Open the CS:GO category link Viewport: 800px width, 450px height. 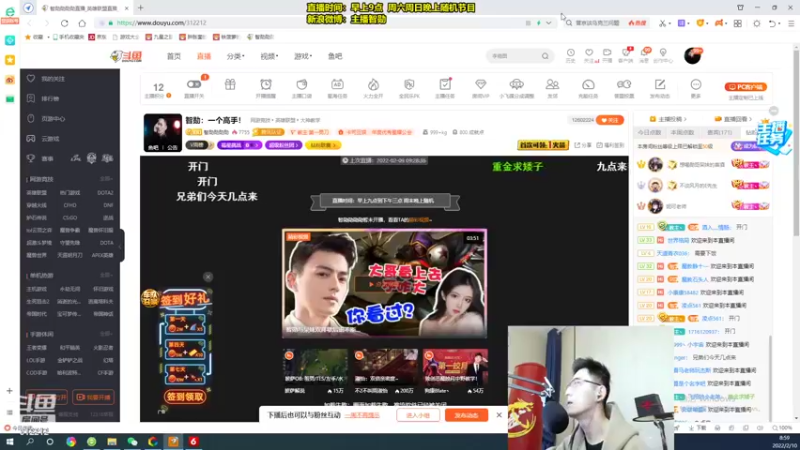point(70,218)
